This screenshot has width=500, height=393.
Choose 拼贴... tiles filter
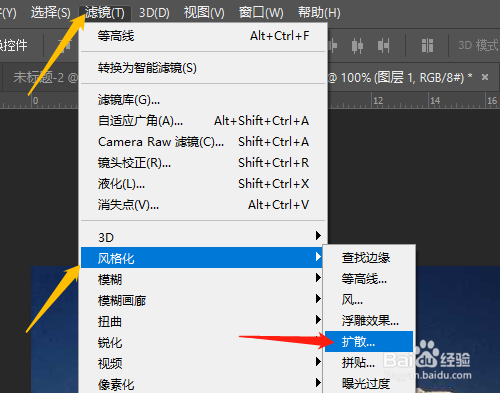pyautogui.click(x=369, y=362)
